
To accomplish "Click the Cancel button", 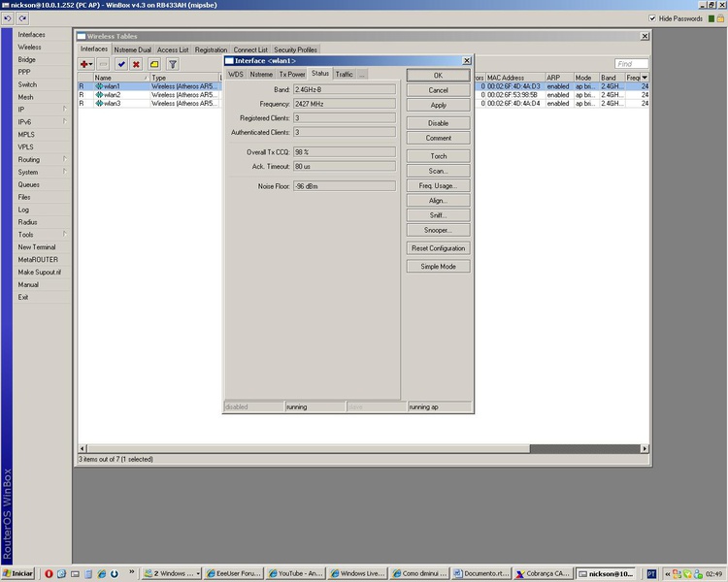I will click(x=438, y=90).
